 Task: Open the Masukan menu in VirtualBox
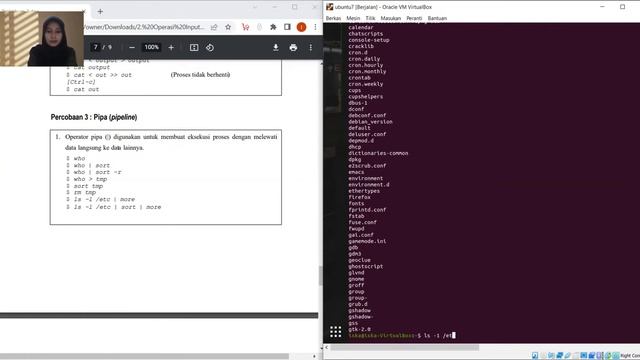(x=391, y=18)
